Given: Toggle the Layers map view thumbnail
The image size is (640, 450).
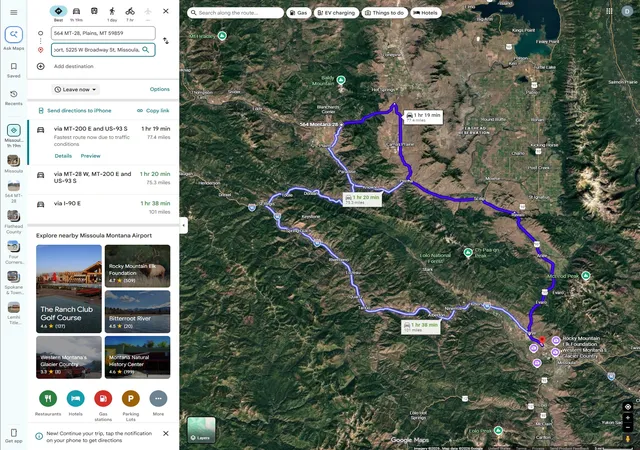Looking at the screenshot, I should click(201, 430).
